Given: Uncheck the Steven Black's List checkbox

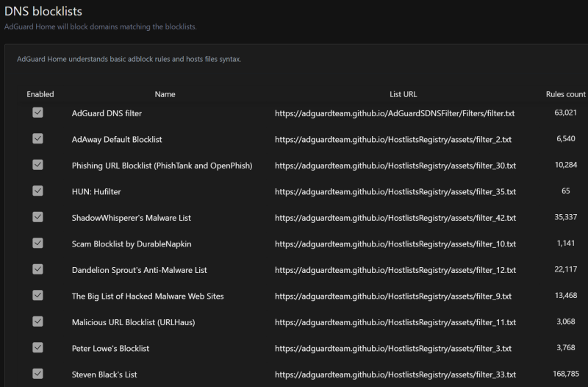Looking at the screenshot, I should pyautogui.click(x=37, y=374).
